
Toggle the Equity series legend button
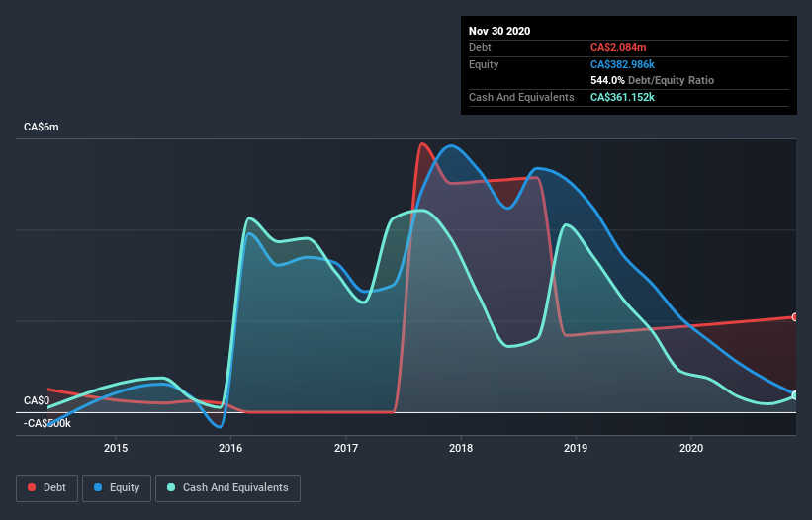(x=117, y=488)
